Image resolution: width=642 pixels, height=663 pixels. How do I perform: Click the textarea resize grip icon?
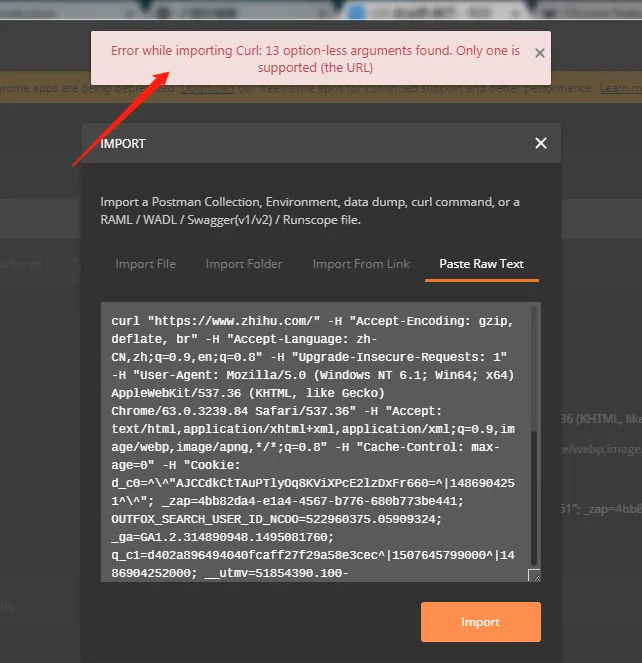[534, 575]
